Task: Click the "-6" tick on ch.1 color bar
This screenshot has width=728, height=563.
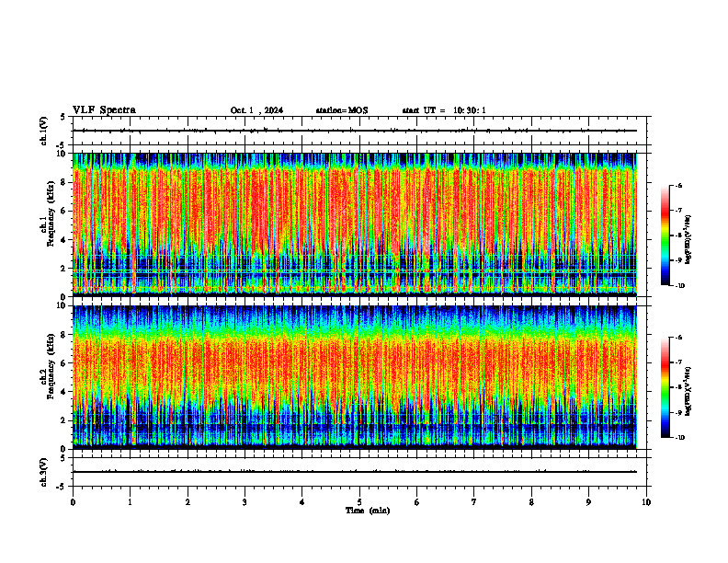Action: coord(678,186)
